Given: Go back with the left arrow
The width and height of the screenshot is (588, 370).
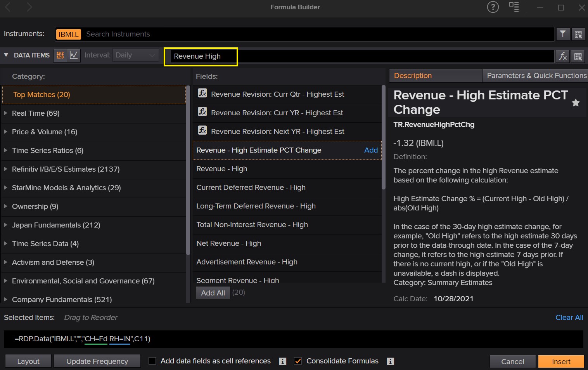Looking at the screenshot, I should [8, 7].
